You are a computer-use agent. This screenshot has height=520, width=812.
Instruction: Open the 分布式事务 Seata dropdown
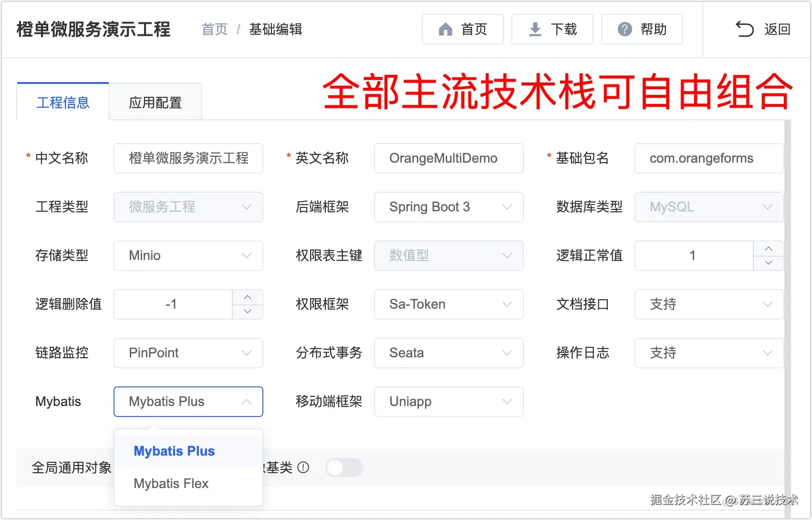click(x=448, y=353)
